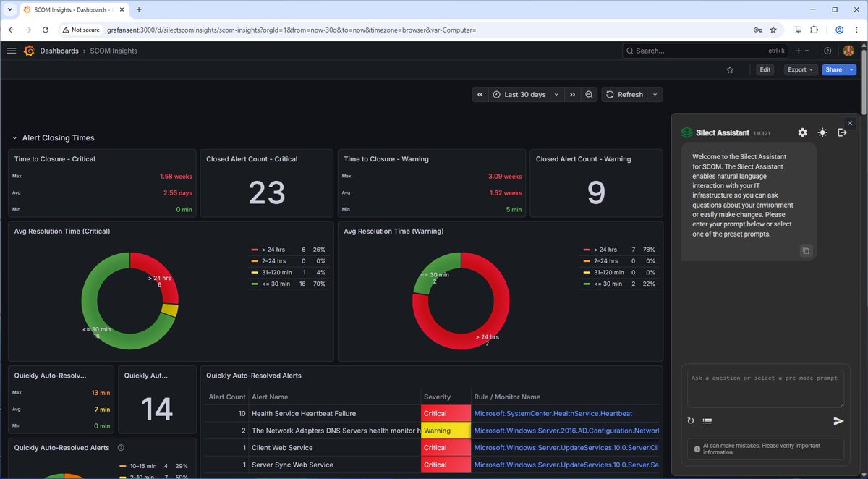Toggle light/dark theme in Silect Assistant
The width and height of the screenshot is (868, 479).
click(822, 132)
